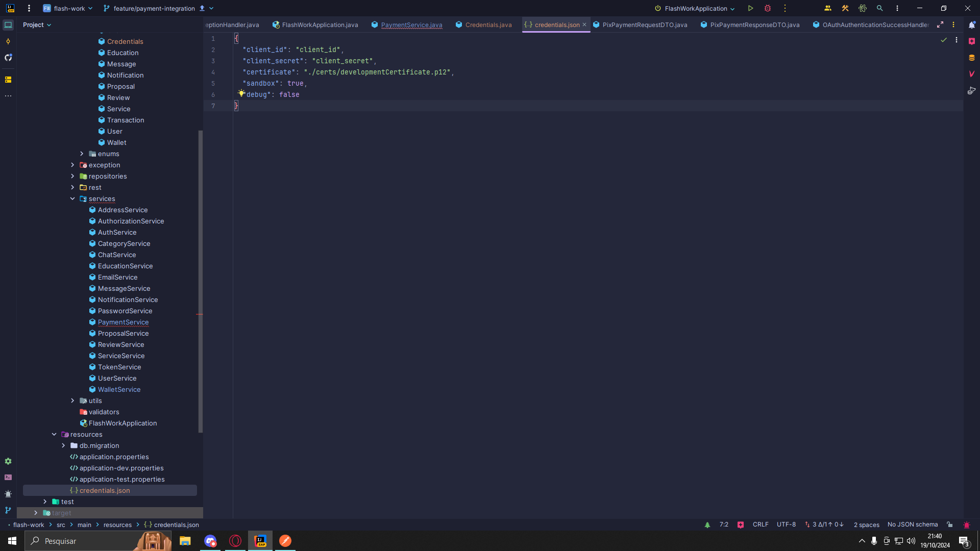Click the Windows Start button
The height and width of the screenshot is (551, 980).
click(x=12, y=541)
